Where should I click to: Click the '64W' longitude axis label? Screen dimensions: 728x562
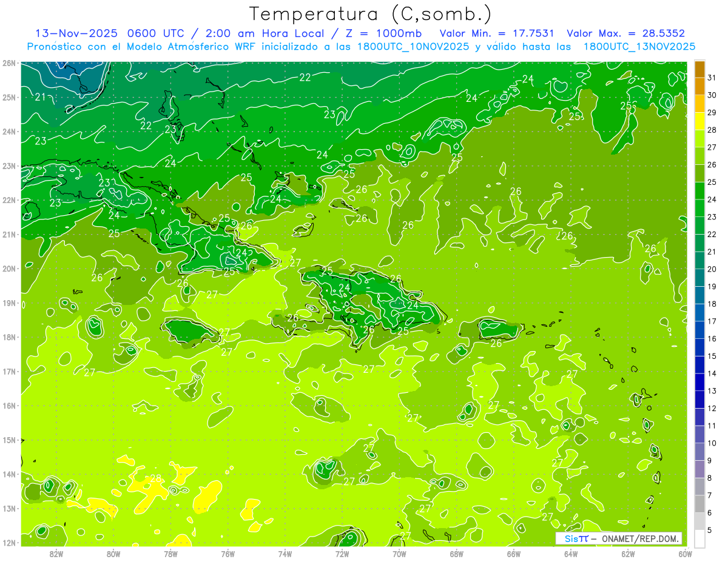click(571, 553)
